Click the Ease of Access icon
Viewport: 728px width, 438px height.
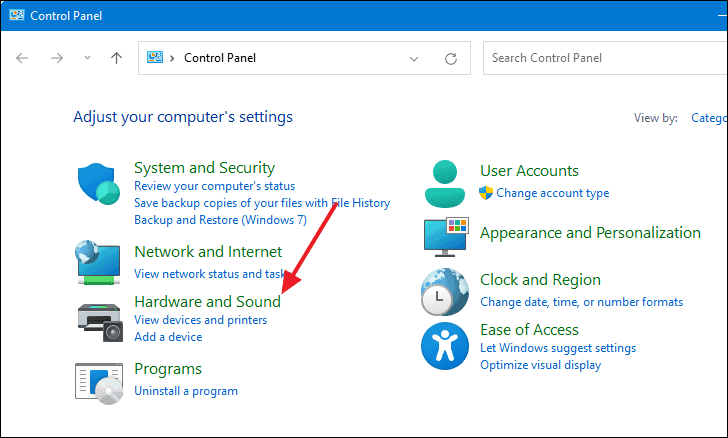point(445,346)
